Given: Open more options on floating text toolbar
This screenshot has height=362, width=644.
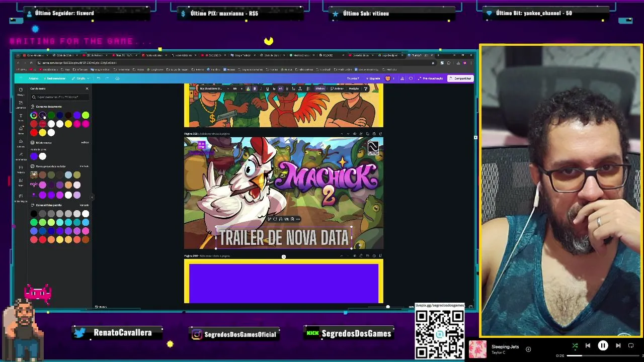Looking at the screenshot, I should pos(298,219).
